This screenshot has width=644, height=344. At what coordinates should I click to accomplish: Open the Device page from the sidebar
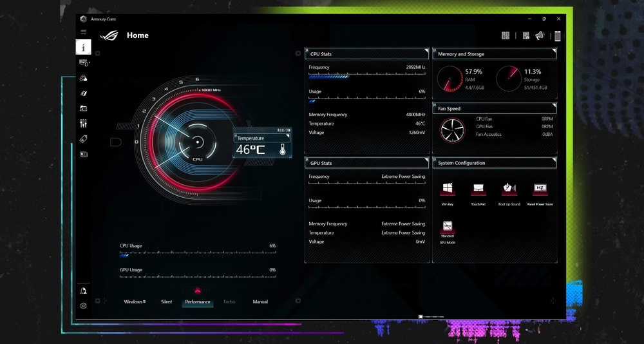tap(84, 63)
